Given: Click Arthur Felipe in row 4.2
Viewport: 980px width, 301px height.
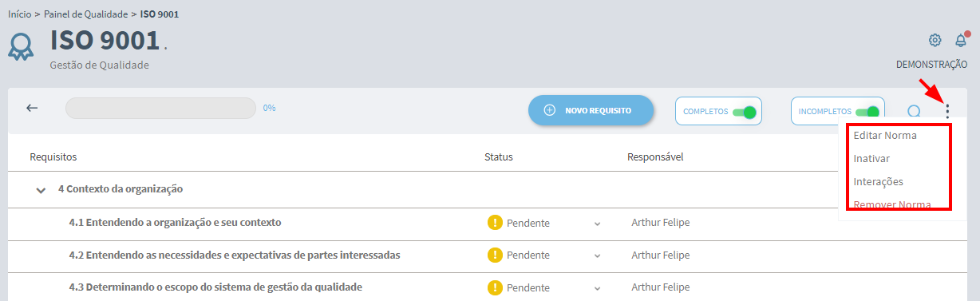Looking at the screenshot, I should (x=660, y=255).
